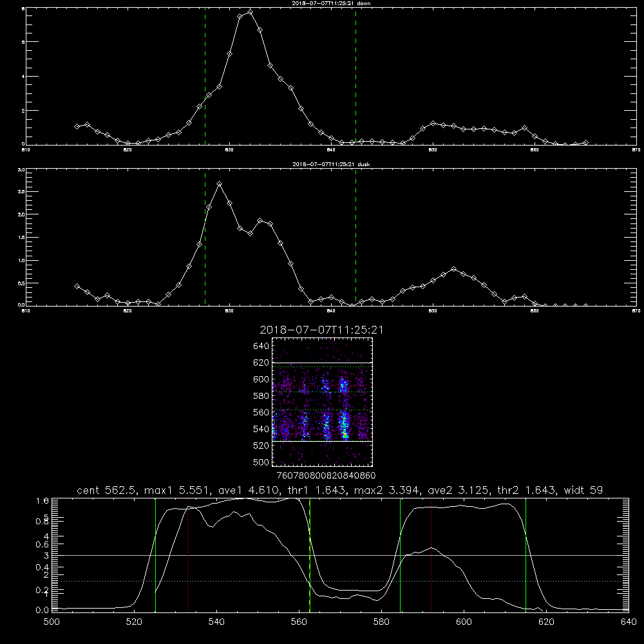Viewport: 644px width, 644px height.
Task: Click the 580 label on bottom plot x-axis
Action: pos(381,622)
